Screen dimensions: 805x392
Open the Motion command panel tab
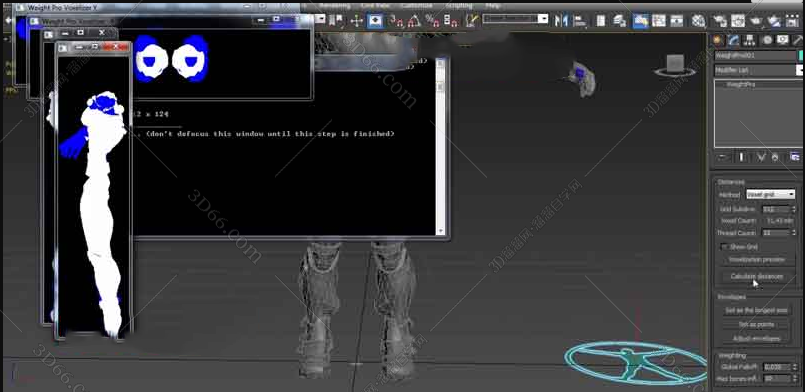(x=767, y=40)
